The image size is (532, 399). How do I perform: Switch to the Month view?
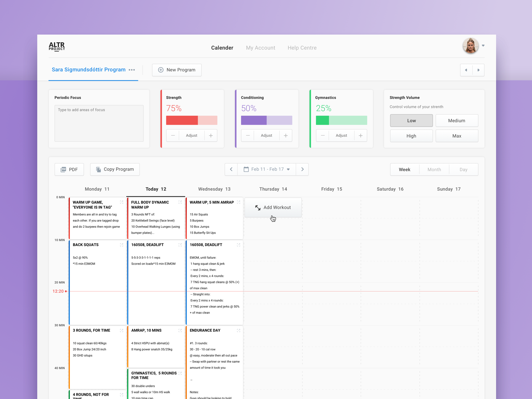434,169
